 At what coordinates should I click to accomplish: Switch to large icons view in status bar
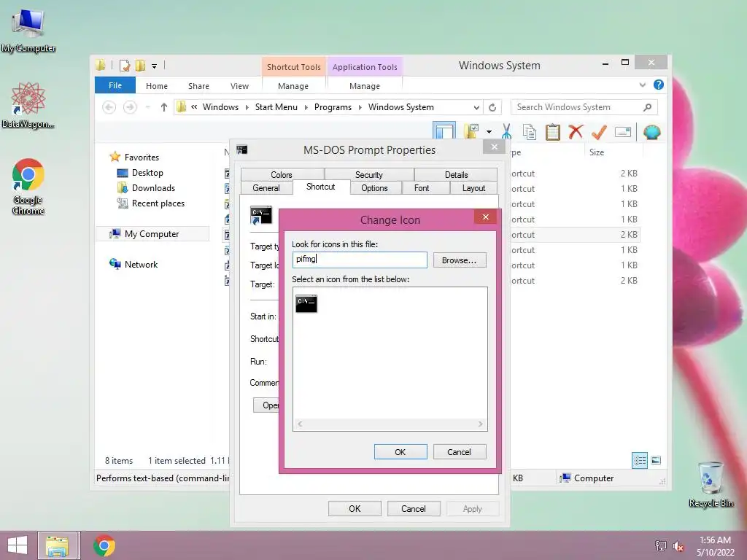click(656, 460)
